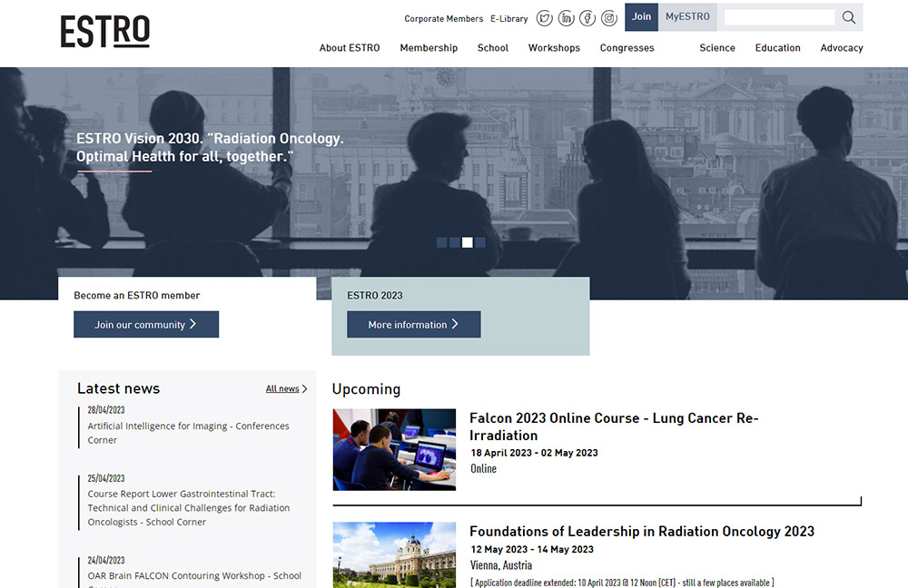The height and width of the screenshot is (588, 908).
Task: Click the arrow next to All news
Action: [304, 389]
